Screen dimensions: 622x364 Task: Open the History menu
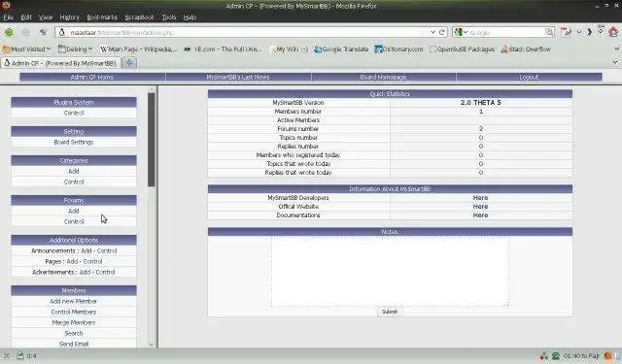click(69, 17)
